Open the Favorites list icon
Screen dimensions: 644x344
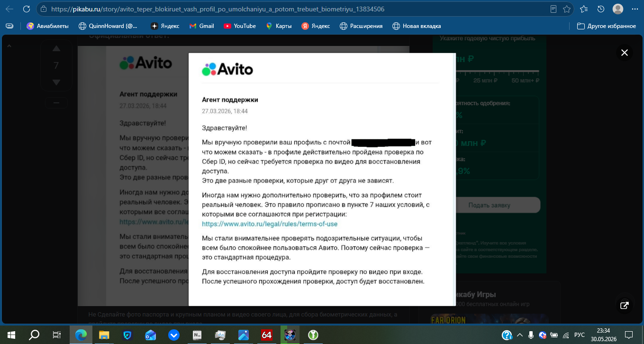click(584, 9)
